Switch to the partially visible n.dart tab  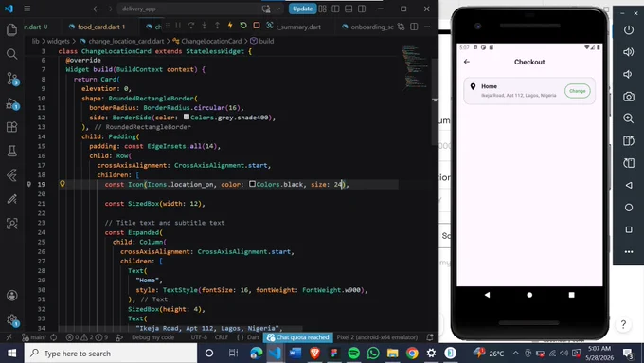35,27
